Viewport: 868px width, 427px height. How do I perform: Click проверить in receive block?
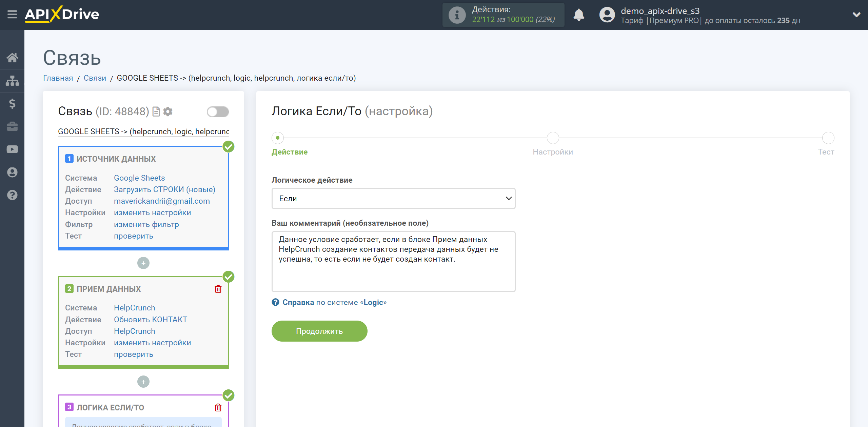[133, 354]
